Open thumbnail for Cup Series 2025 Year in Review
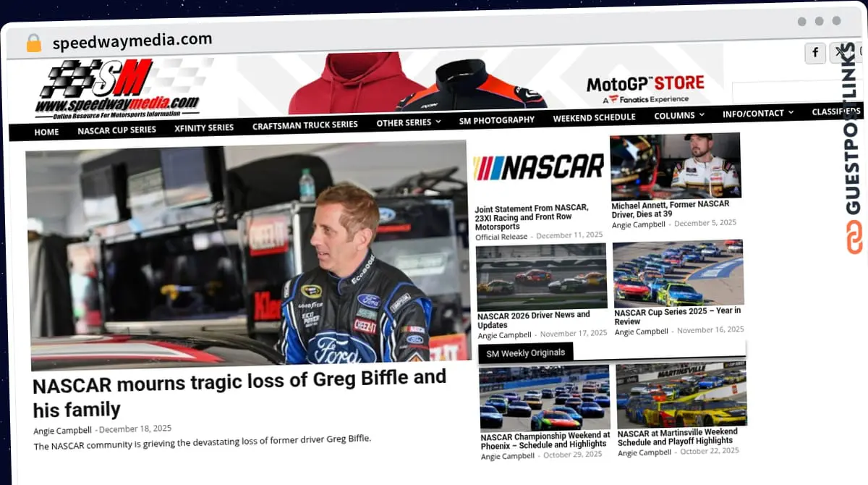Viewport: 868px width, 485px height. 678,273
